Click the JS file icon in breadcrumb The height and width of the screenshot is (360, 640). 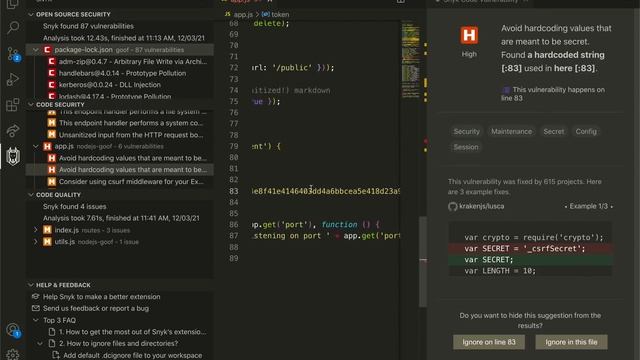click(x=227, y=14)
